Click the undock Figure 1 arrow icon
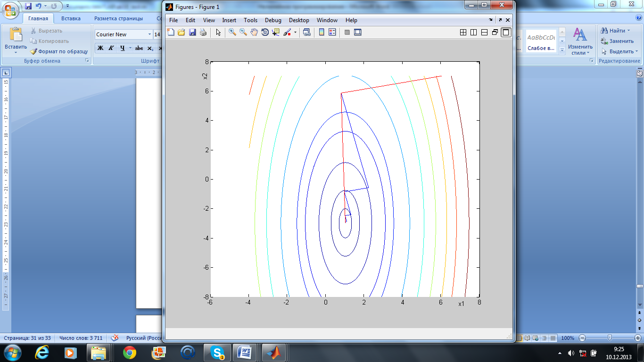This screenshot has width=644, height=362. point(500,20)
